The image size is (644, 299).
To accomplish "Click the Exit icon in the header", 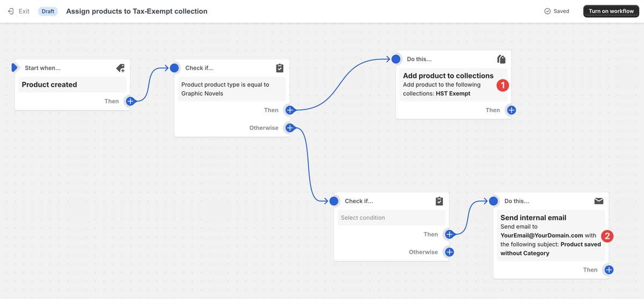I will 11,11.
